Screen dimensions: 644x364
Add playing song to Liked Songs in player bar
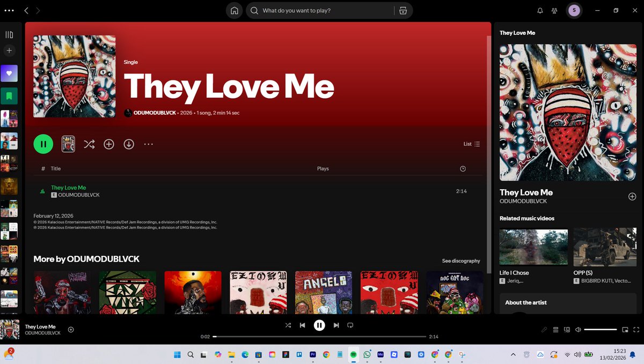pyautogui.click(x=71, y=329)
